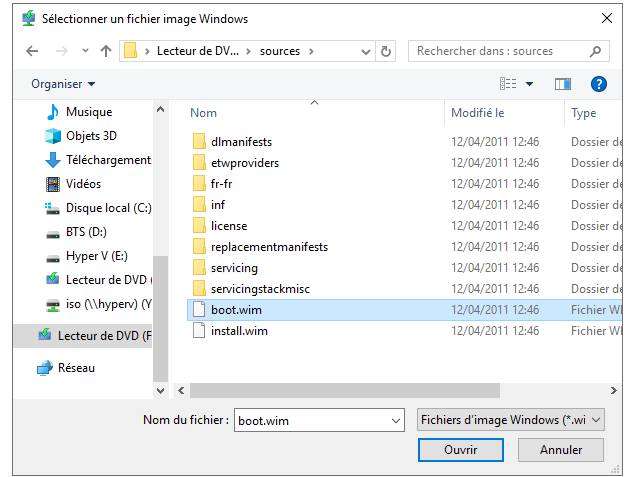Image resolution: width=629 pixels, height=477 pixels.
Task: Toggle the preview pane icon
Action: pos(563,84)
